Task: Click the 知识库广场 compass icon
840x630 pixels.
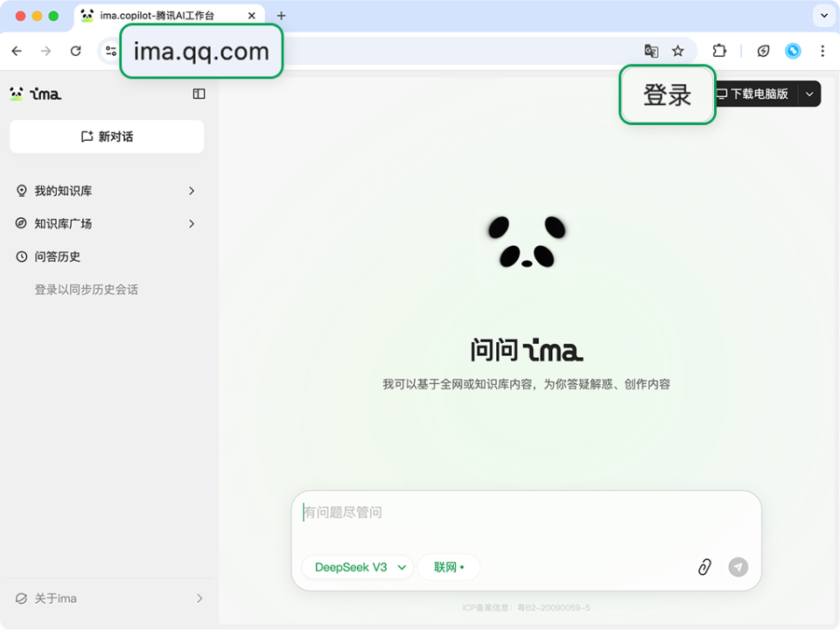Action: [x=20, y=223]
